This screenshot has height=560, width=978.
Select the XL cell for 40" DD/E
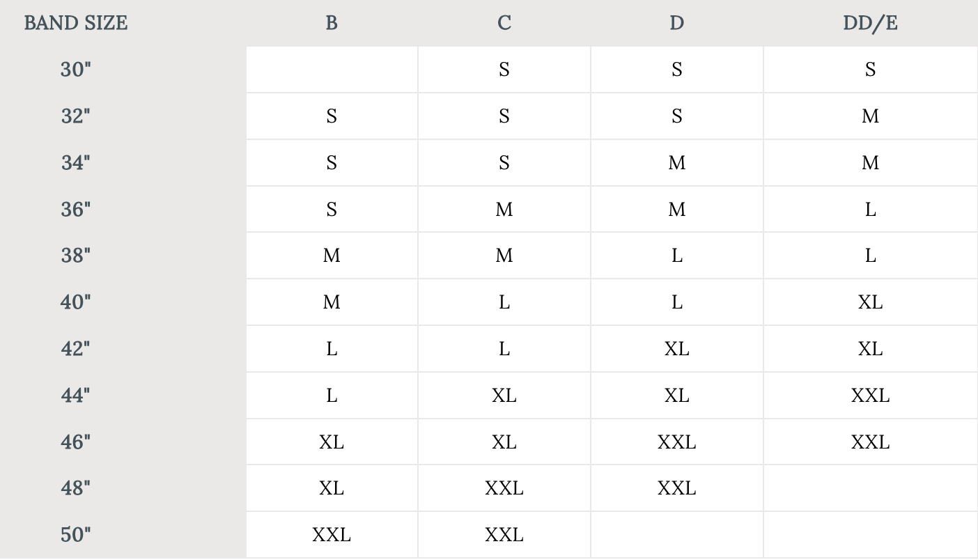[870, 302]
